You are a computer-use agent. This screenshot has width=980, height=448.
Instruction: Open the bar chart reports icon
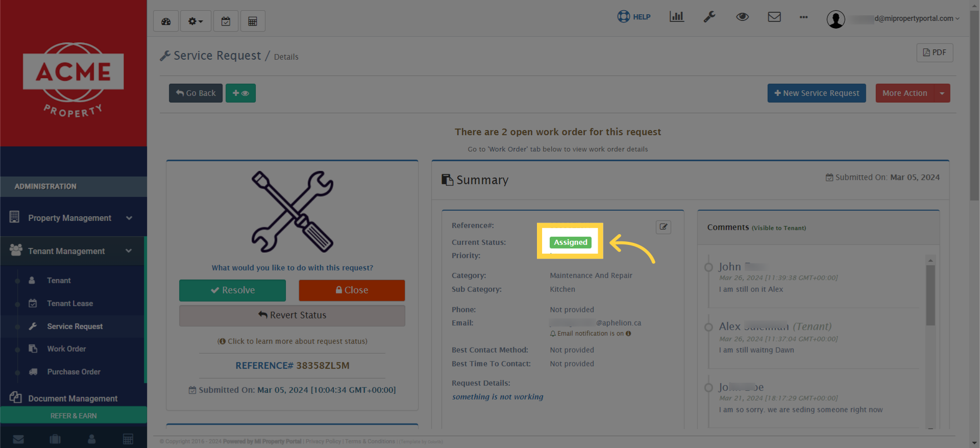[x=677, y=17]
